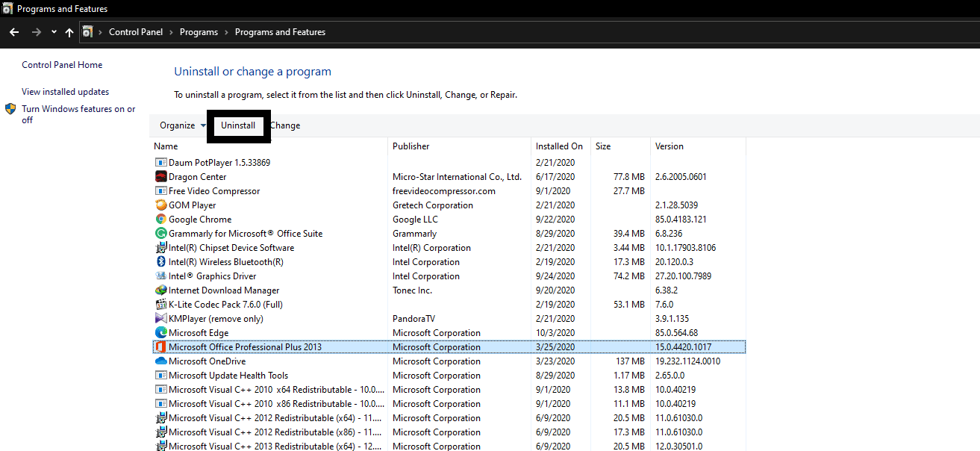Screen dimensions: 980x451
Task: Click Tonec Inc. publisher cell
Action: tap(412, 290)
